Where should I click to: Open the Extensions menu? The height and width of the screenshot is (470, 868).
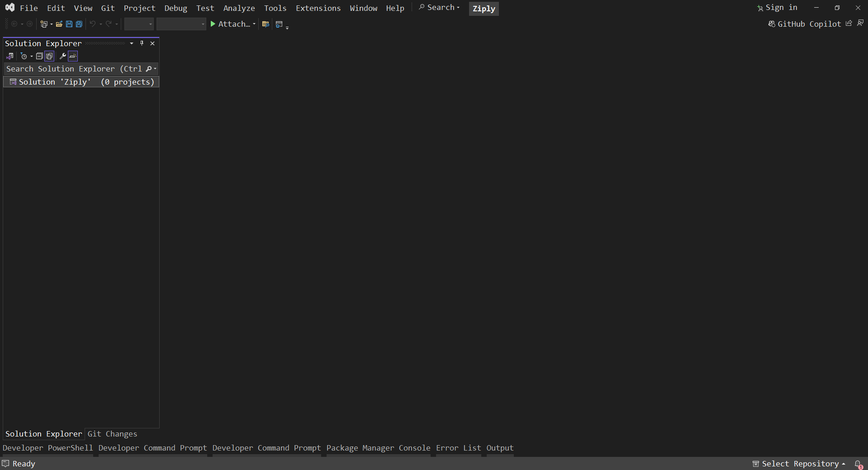pos(318,8)
